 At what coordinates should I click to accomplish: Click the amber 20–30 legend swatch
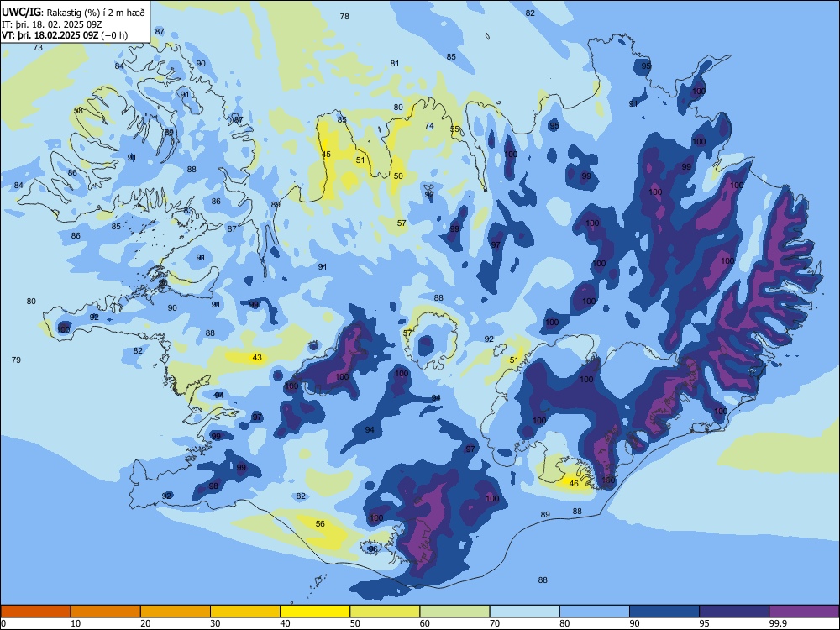click(x=176, y=612)
